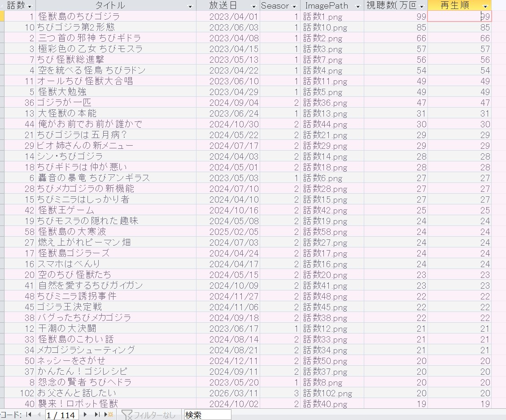The width and height of the screenshot is (506, 420).
Task: Click the ImagePath cell 話数8.png
Action: 332,382
